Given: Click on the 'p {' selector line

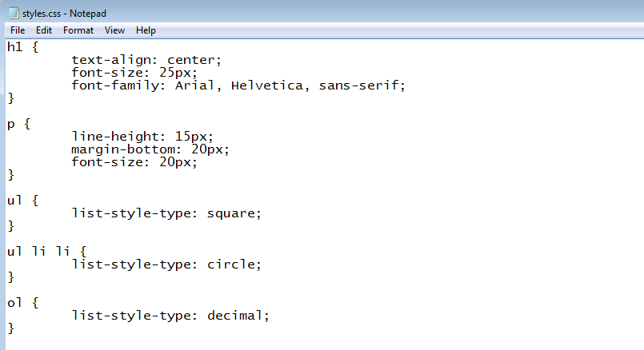Looking at the screenshot, I should (x=19, y=124).
